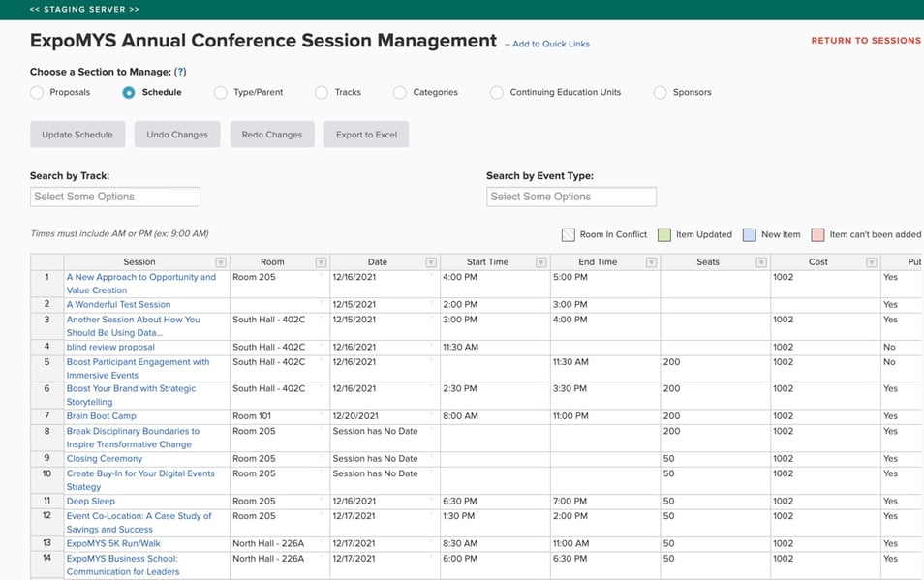This screenshot has height=580, width=924.
Task: Select the Categories radio button
Action: coord(400,92)
